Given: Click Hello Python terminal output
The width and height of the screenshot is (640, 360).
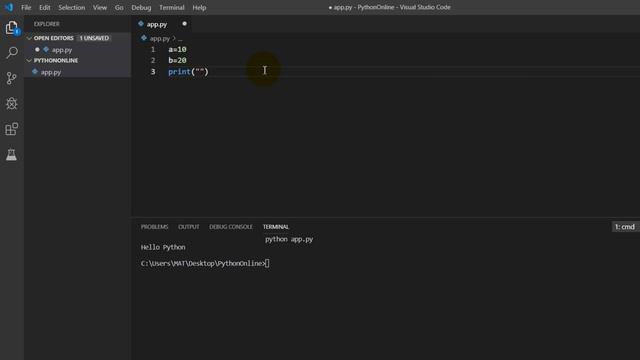Looking at the screenshot, I should click(163, 247).
